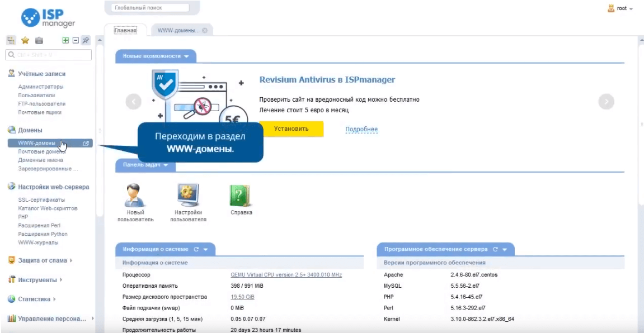Open the Справка book icon
Image resolution: width=644 pixels, height=333 pixels.
(240, 195)
